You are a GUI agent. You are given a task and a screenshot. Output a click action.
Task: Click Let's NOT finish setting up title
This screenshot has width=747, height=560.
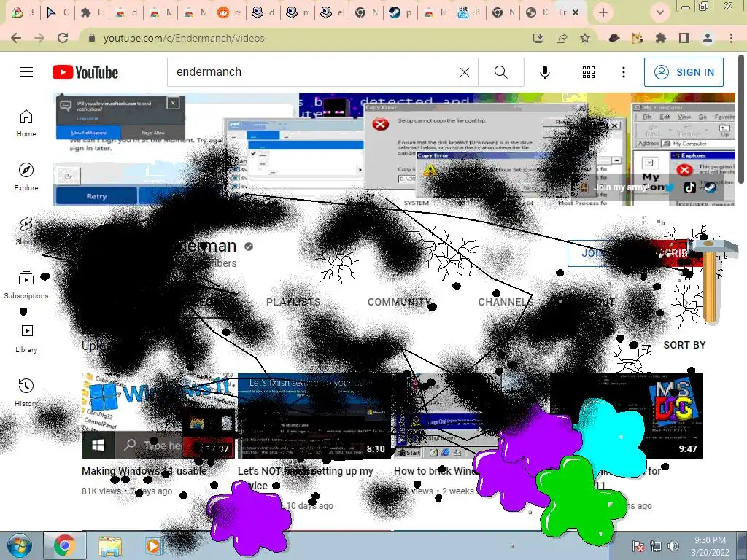pyautogui.click(x=305, y=478)
